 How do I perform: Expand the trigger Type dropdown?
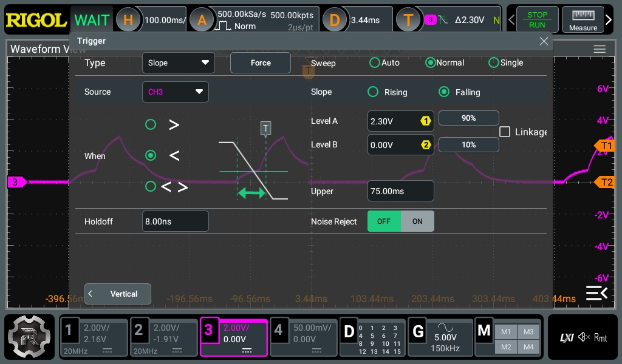click(178, 62)
